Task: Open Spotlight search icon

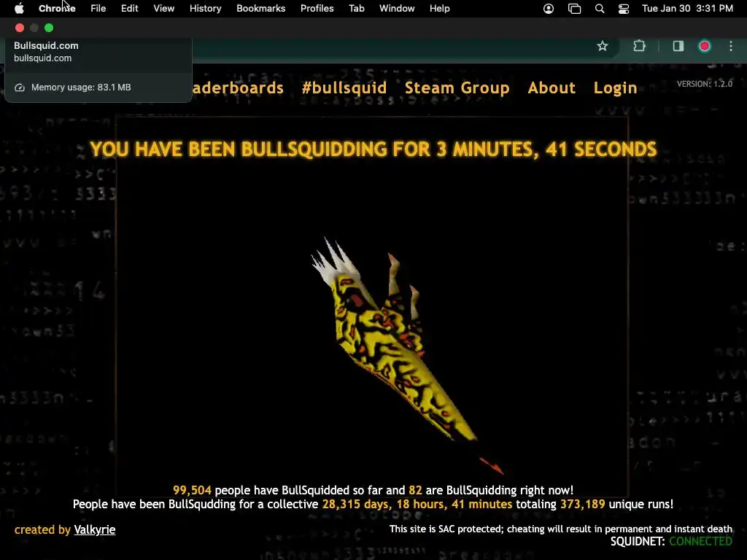Action: 600,9
